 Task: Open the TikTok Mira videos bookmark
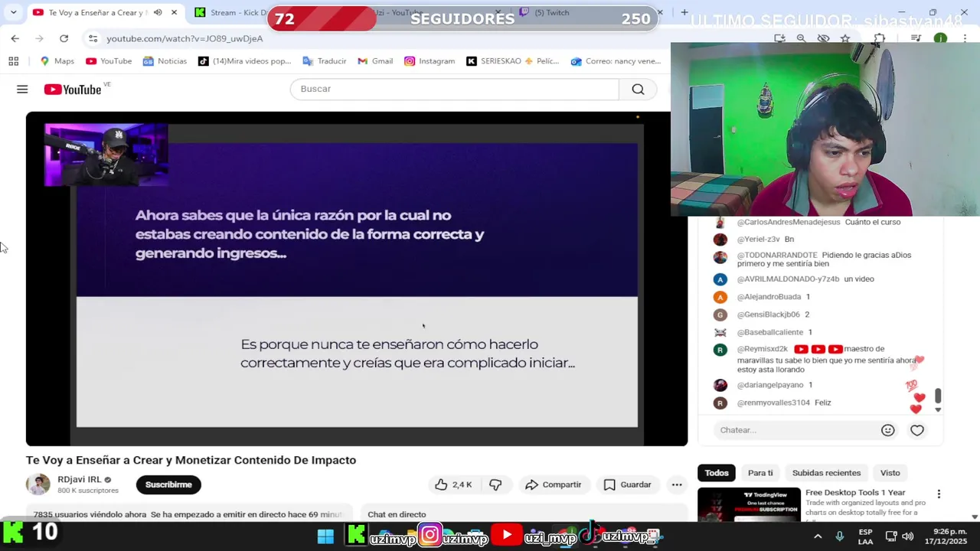[245, 61]
